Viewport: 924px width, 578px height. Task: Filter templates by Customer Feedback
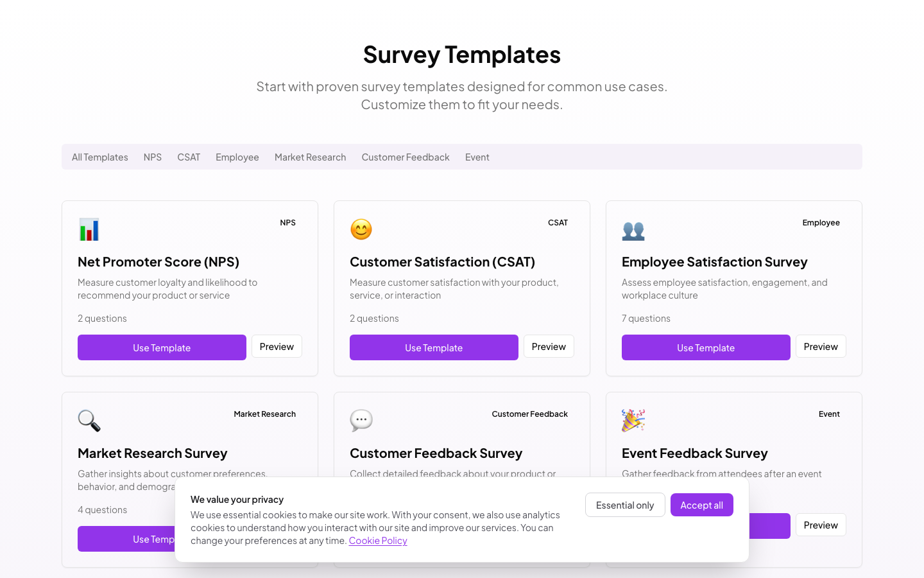pos(405,157)
